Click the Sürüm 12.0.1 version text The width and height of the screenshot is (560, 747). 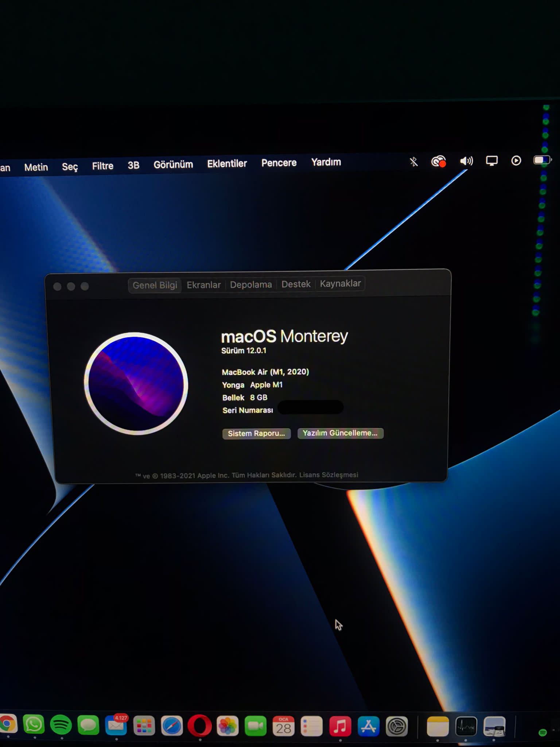[244, 351]
